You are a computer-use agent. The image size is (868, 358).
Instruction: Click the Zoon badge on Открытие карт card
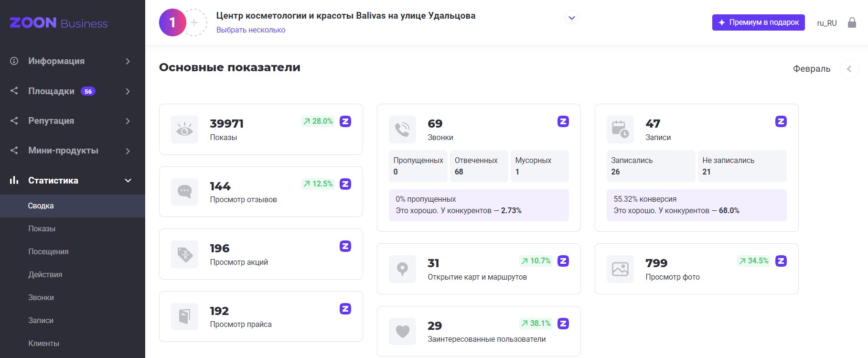tap(563, 261)
